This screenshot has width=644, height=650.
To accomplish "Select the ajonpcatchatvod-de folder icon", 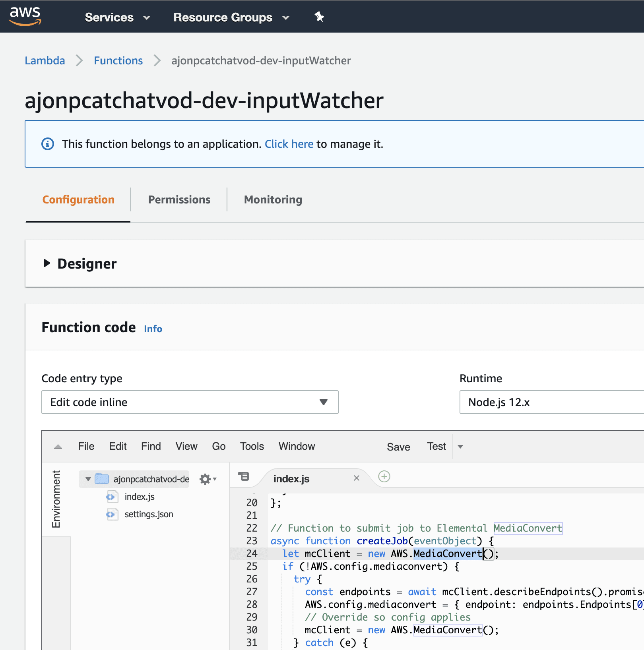I will click(102, 479).
